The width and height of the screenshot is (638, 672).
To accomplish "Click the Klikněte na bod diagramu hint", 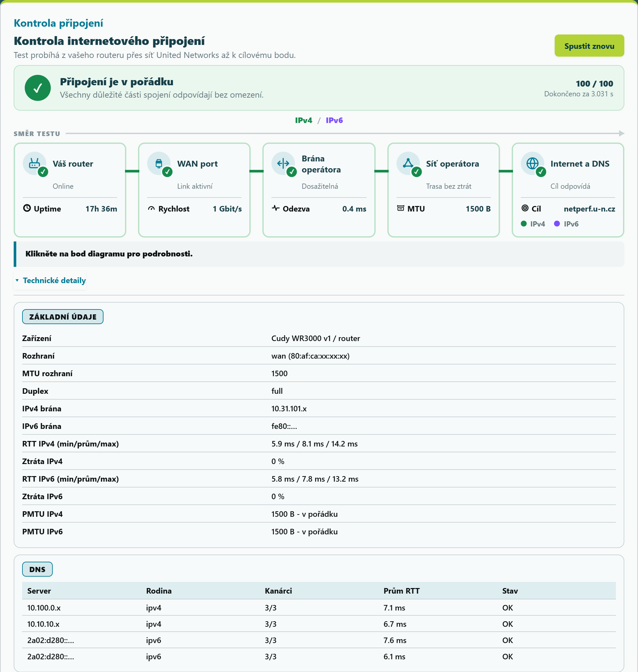I will [x=109, y=254].
